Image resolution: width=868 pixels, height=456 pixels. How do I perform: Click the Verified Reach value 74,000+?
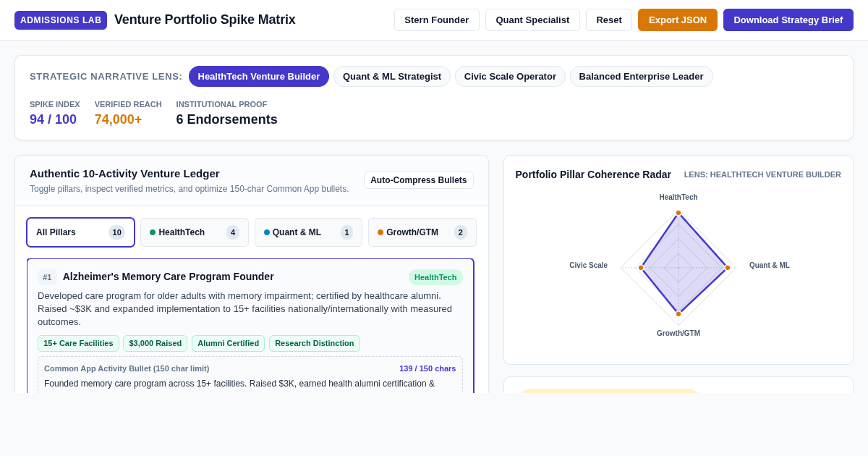(x=118, y=119)
